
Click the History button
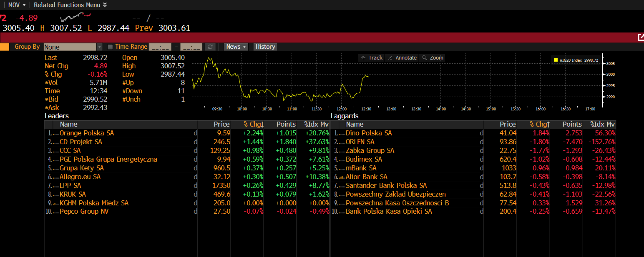[265, 47]
